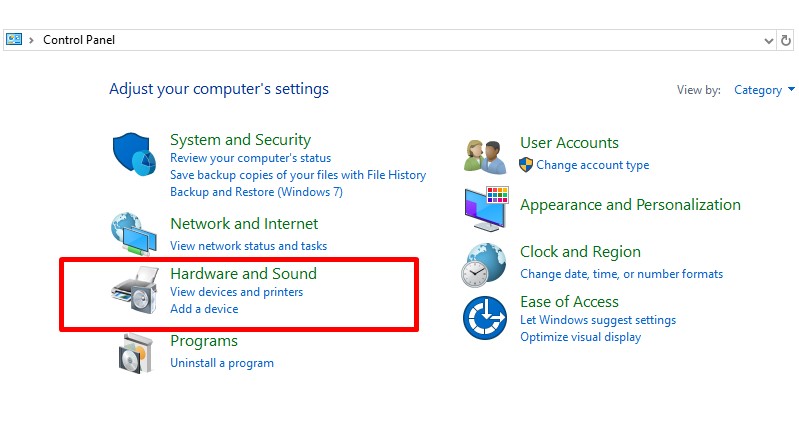Click Change date, time, or number formats
The width and height of the screenshot is (799, 437).
[621, 274]
